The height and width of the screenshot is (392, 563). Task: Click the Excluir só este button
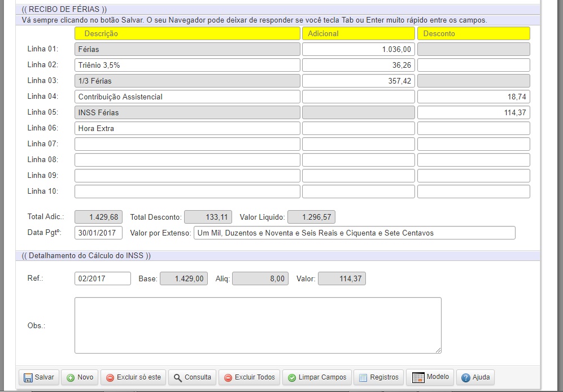[133, 377]
